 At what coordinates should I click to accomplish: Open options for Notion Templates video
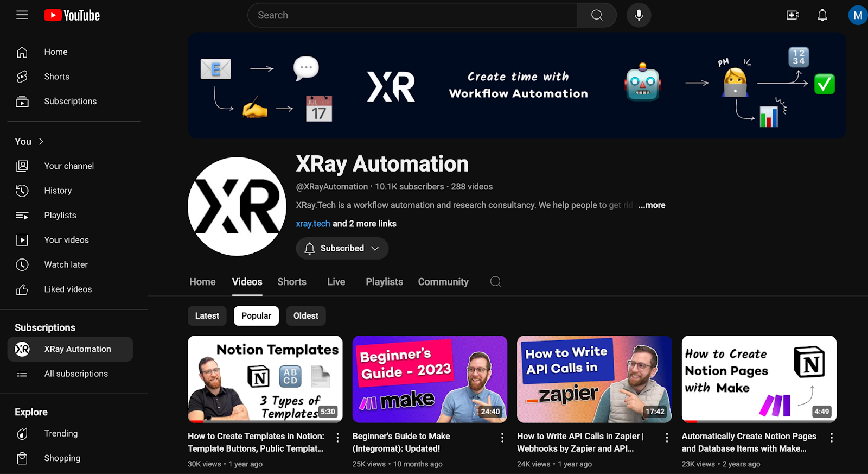point(337,437)
